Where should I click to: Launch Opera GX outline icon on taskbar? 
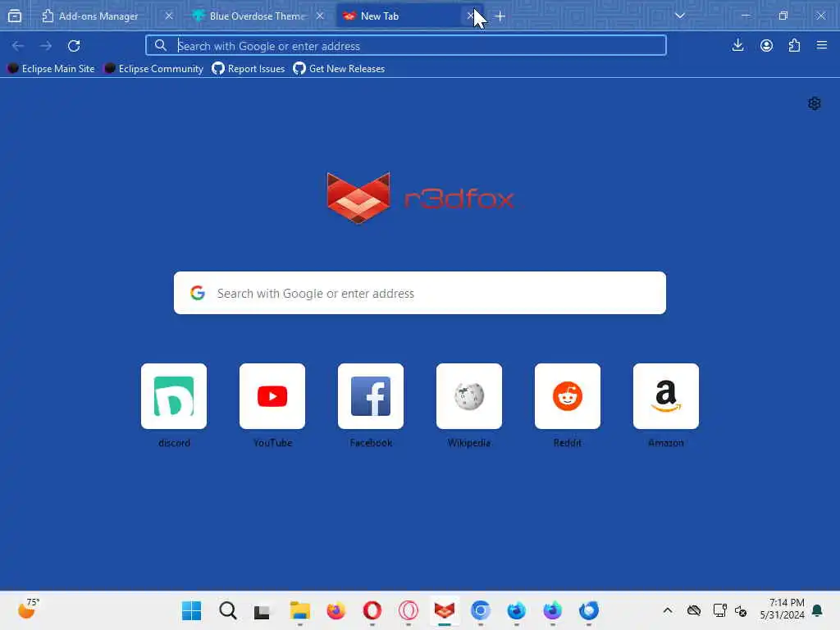(409, 610)
